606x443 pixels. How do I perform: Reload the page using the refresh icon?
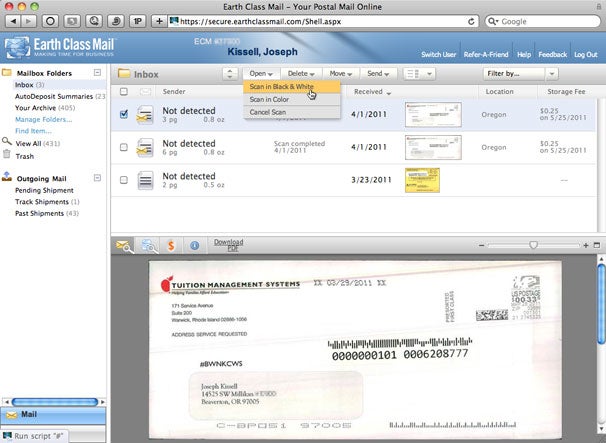pyautogui.click(x=471, y=21)
